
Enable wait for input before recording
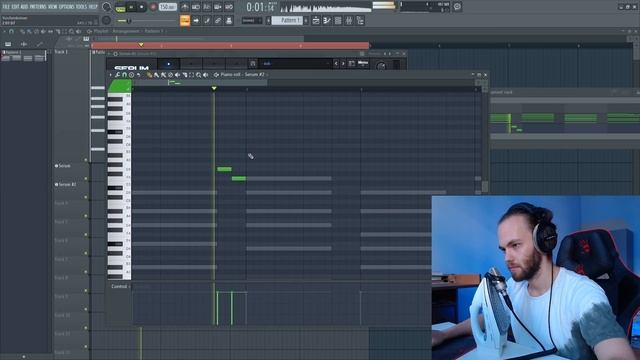[196, 7]
